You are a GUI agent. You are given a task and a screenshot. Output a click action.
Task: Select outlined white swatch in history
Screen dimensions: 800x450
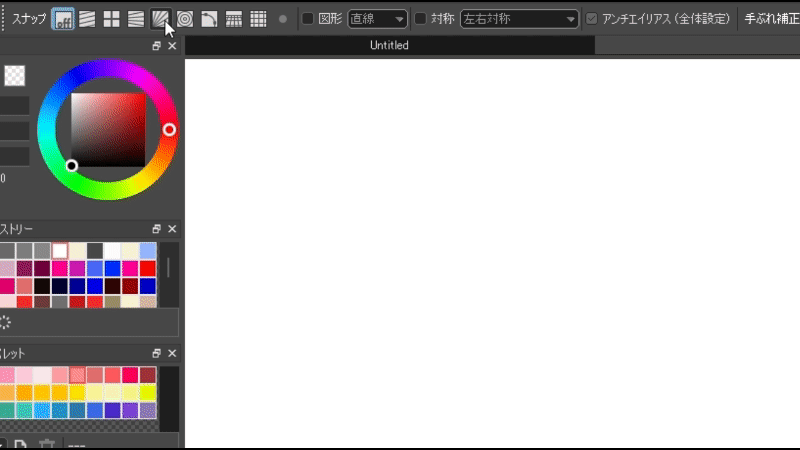tap(60, 251)
